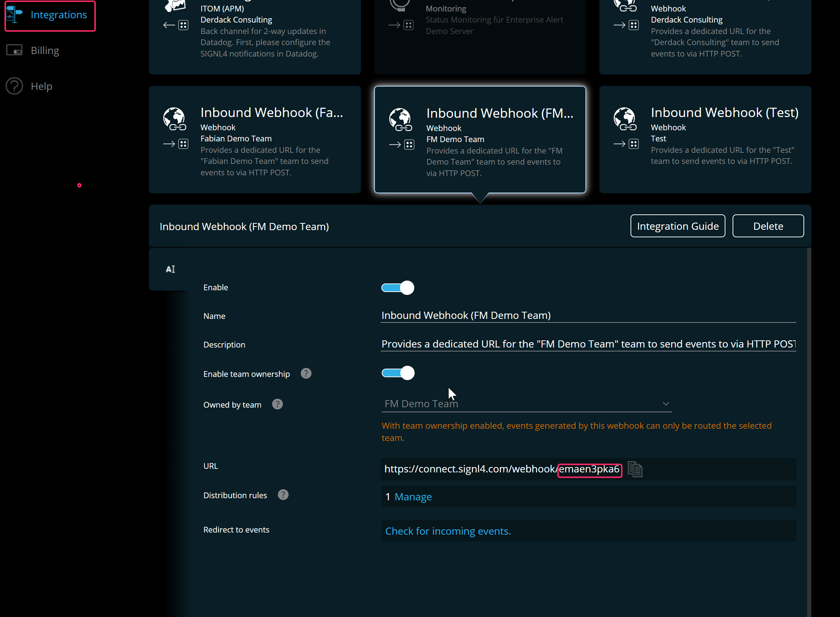Select the Inbound Webhook (Test) card

[x=705, y=140]
